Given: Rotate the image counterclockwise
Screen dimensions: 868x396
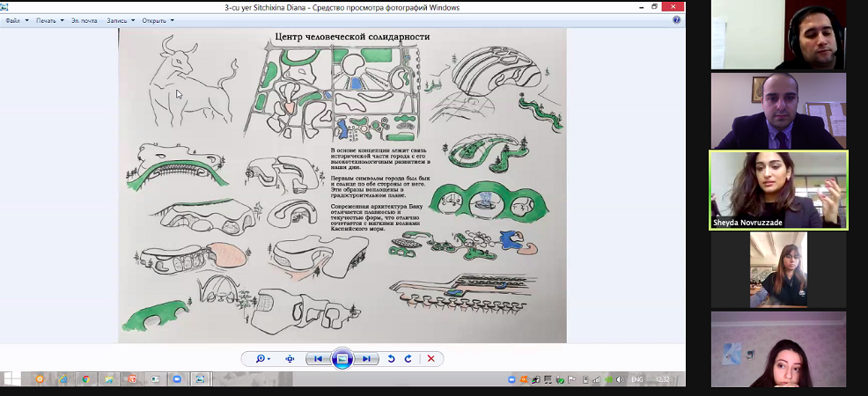Looking at the screenshot, I should tap(392, 359).
